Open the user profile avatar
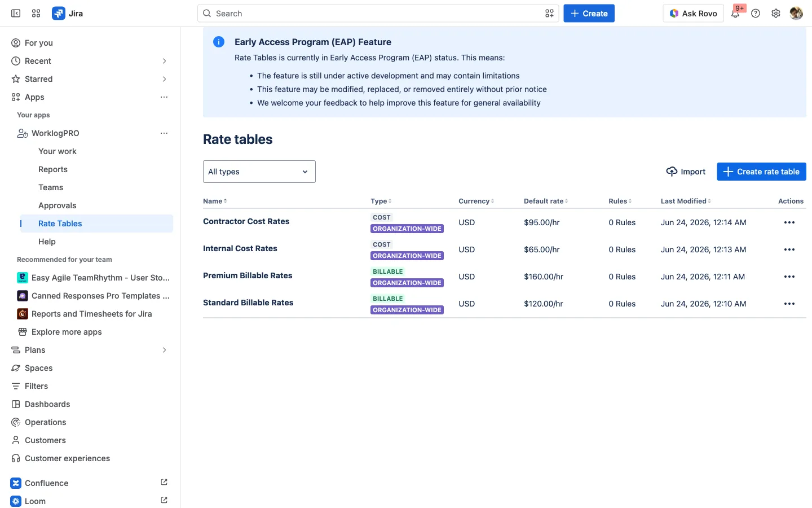 click(796, 14)
